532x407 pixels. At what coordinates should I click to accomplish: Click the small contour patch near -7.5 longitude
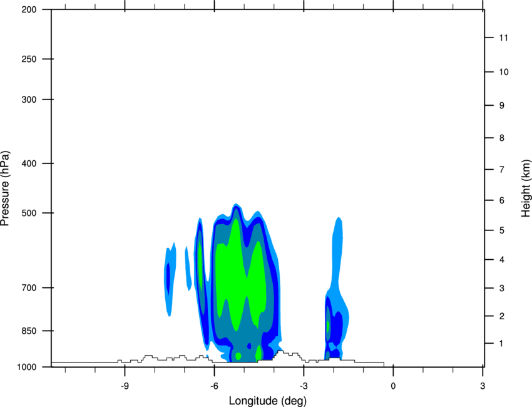[170, 279]
